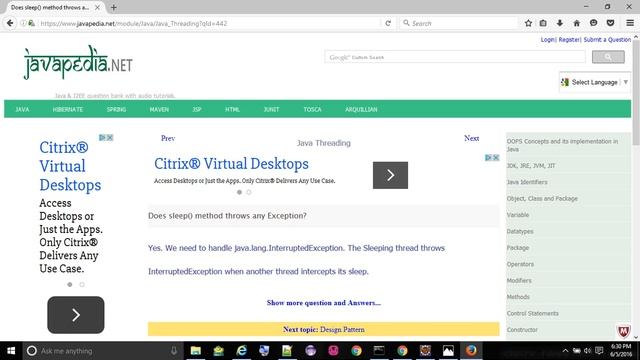
Task: Click the browser URL address bar
Action: [209, 23]
